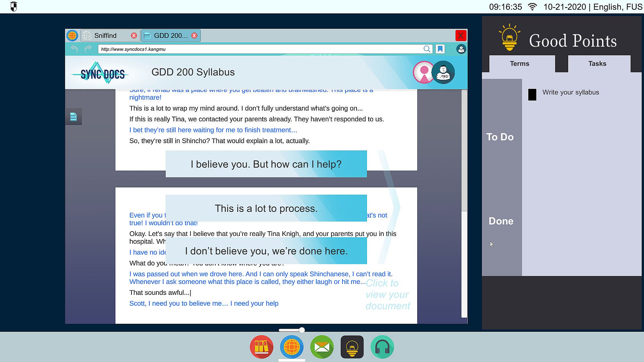Switch to the Terms tab
Screen dimensions: 644x362
[x=519, y=64]
